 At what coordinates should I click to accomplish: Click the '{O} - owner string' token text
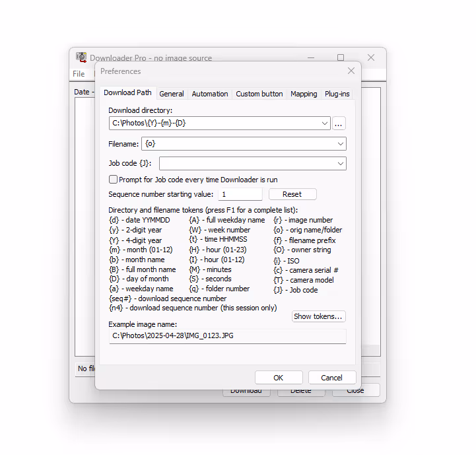(302, 250)
